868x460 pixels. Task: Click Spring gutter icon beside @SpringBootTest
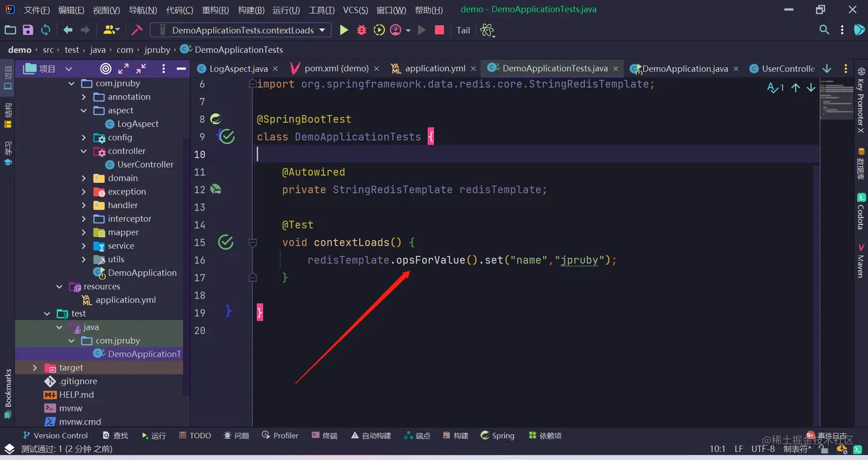[216, 119]
